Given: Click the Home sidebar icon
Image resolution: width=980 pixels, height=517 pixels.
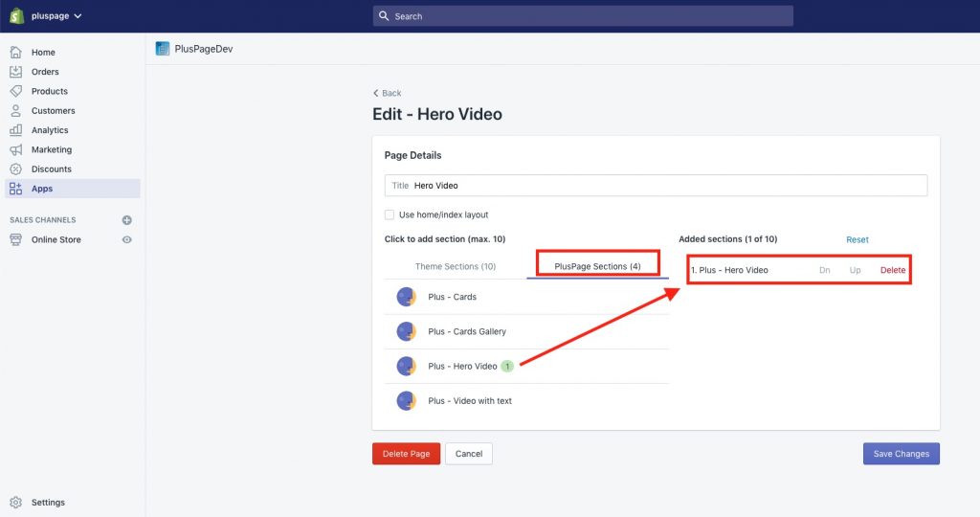Looking at the screenshot, I should [16, 52].
